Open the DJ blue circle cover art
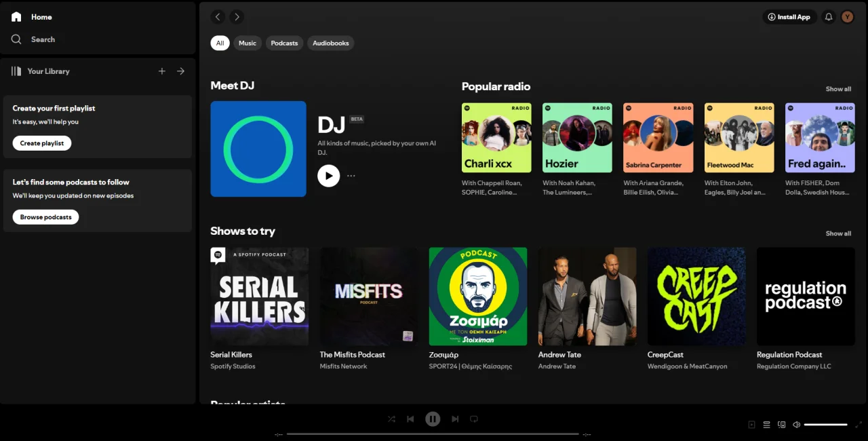The height and width of the screenshot is (441, 868). (258, 149)
